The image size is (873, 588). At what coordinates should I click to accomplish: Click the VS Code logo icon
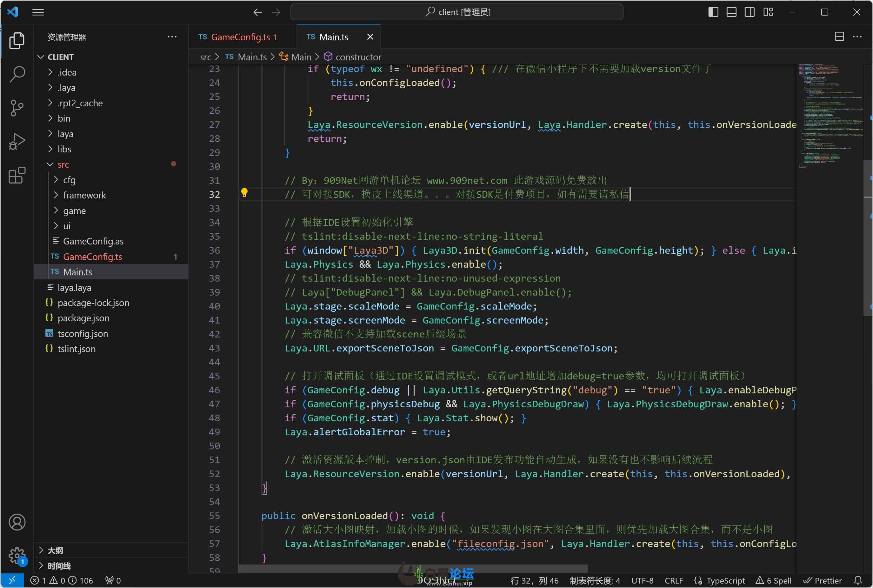(x=13, y=12)
